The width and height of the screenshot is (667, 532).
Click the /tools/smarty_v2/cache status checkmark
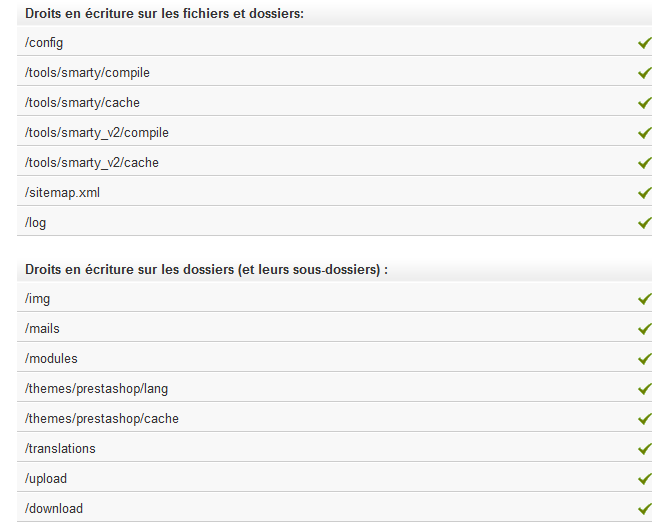[645, 163]
